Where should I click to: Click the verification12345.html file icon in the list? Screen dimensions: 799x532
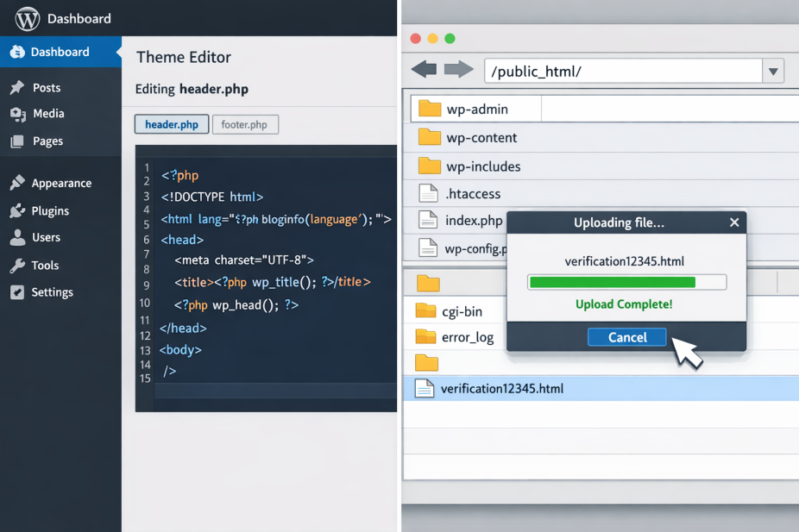424,388
